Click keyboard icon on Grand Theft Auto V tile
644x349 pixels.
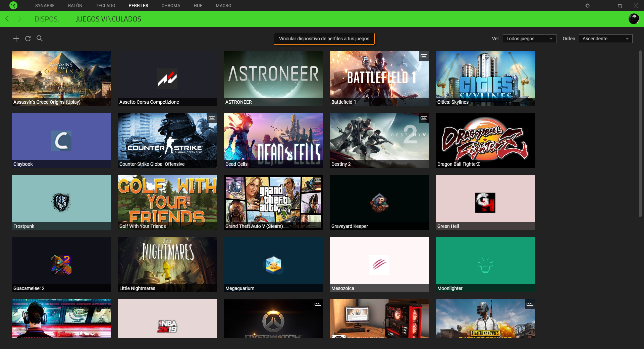coord(318,180)
